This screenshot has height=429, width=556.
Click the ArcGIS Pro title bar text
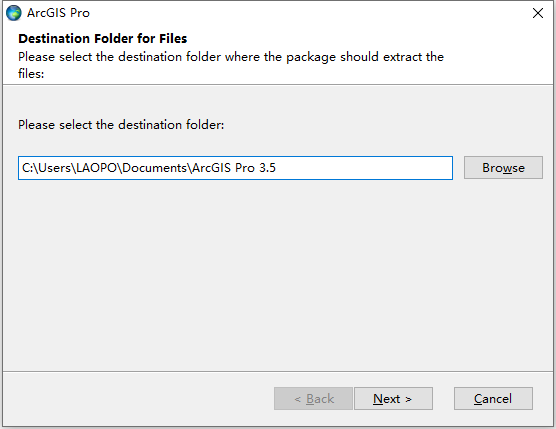coord(58,13)
